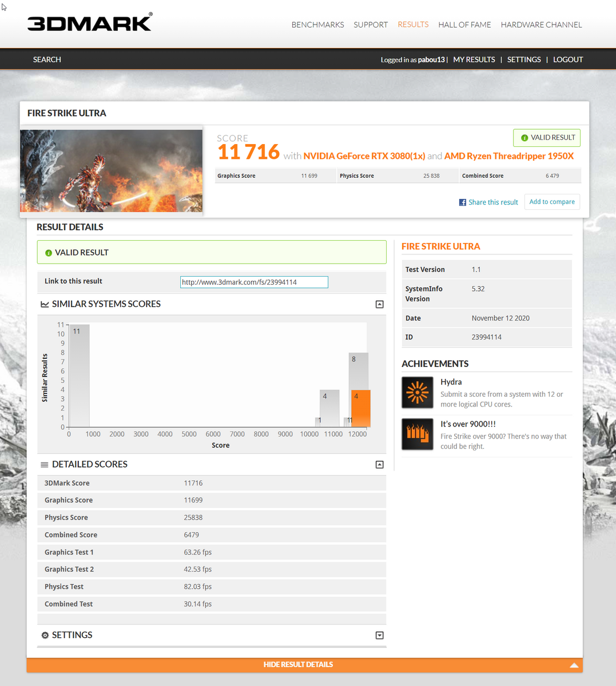Click the Test Version value 1.1
616x686 pixels.
476,270
